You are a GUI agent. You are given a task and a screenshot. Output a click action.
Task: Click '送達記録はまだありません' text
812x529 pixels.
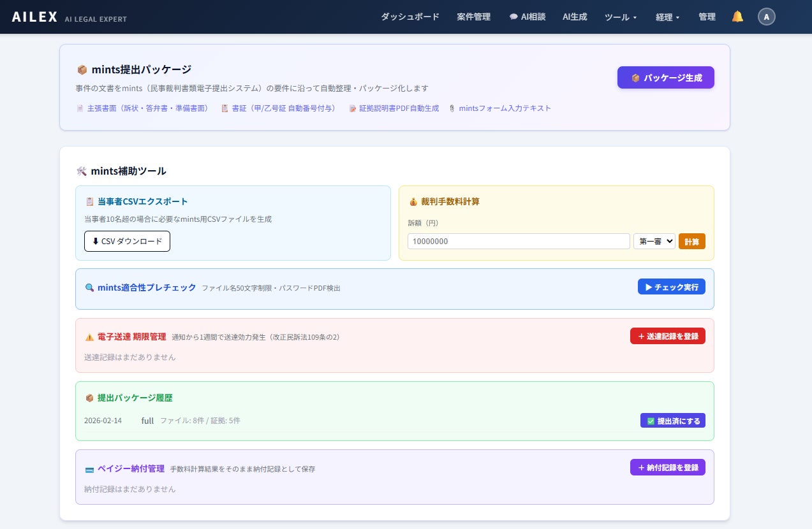click(x=130, y=357)
